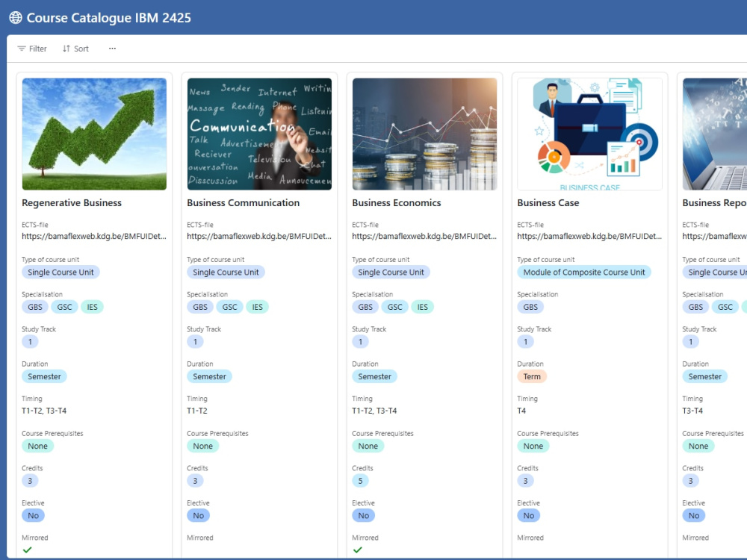Screen dimensions: 747x560
Task: Open ECTS-file link for Business Communication
Action: pos(259,236)
